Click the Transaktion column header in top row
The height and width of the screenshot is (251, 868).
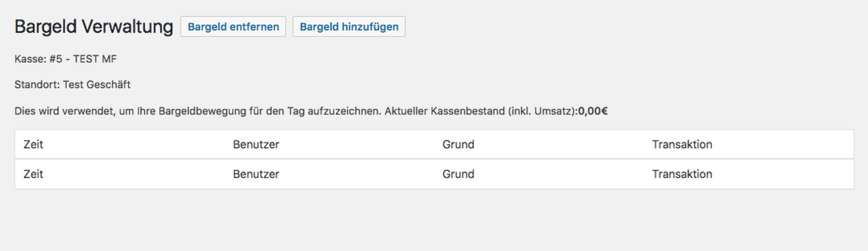682,145
